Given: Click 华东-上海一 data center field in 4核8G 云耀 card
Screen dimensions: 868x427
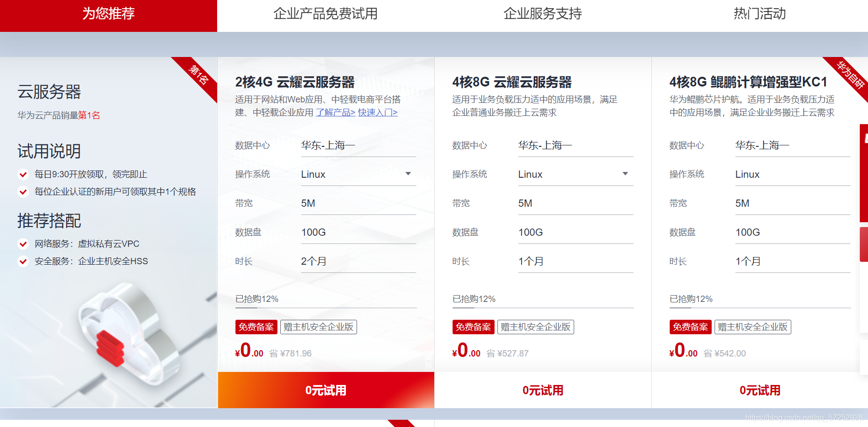Looking at the screenshot, I should click(576, 145).
